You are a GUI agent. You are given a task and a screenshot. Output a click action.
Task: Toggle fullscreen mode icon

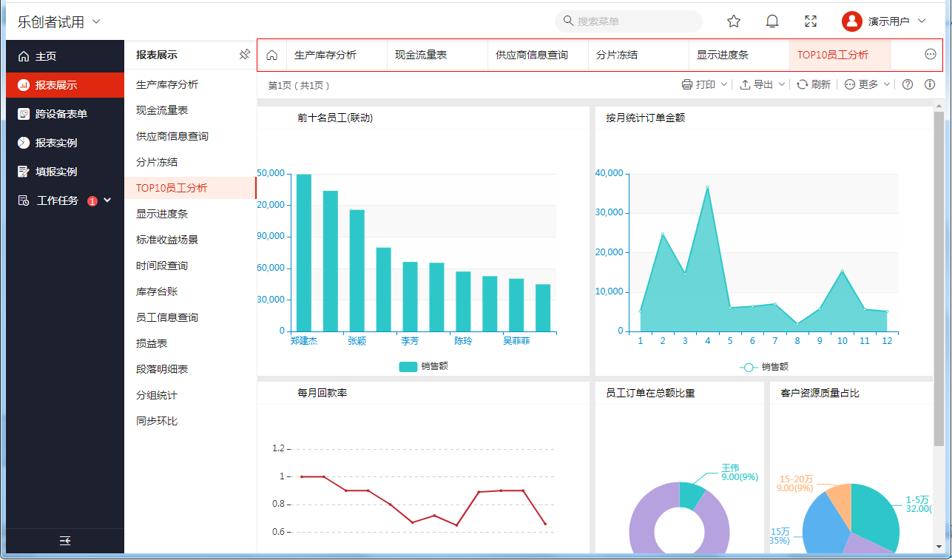[811, 21]
